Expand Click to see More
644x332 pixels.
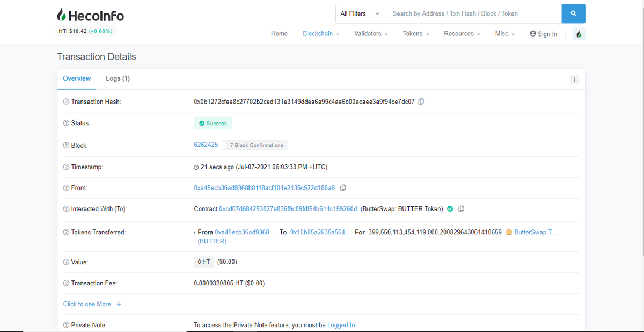[92, 304]
